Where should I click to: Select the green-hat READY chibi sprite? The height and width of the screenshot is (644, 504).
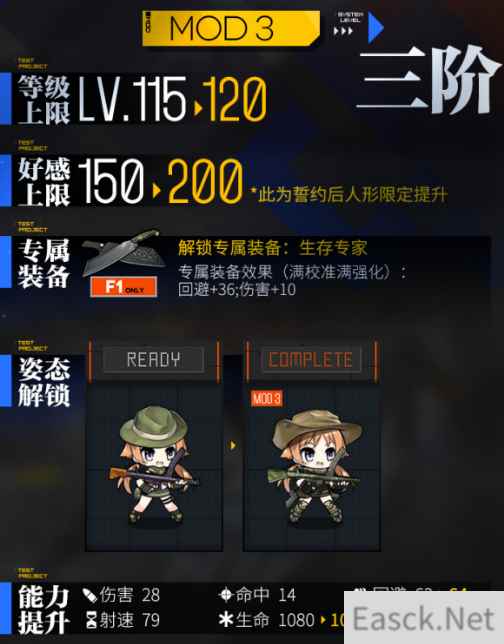click(154, 464)
